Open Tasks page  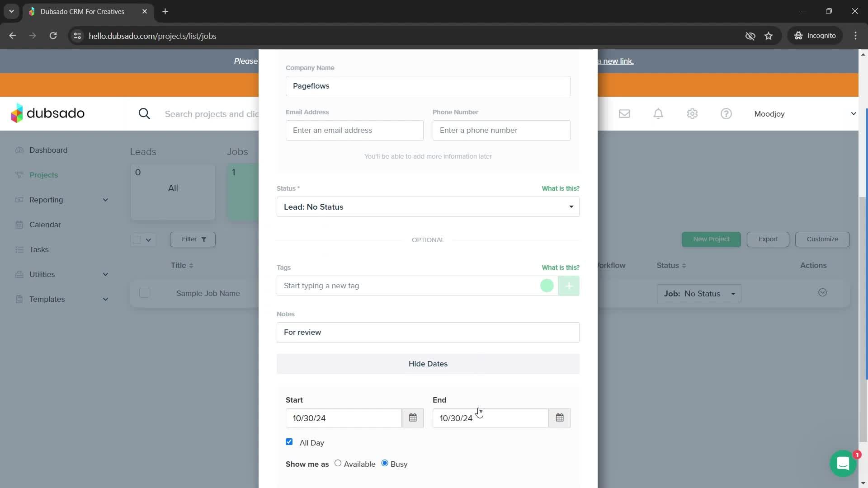pos(39,249)
